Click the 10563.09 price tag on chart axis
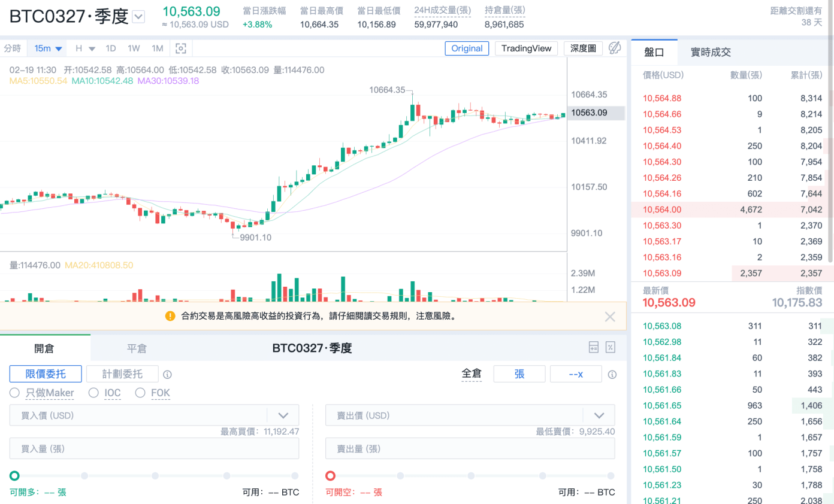Viewport: 834px width, 504px height. [596, 113]
